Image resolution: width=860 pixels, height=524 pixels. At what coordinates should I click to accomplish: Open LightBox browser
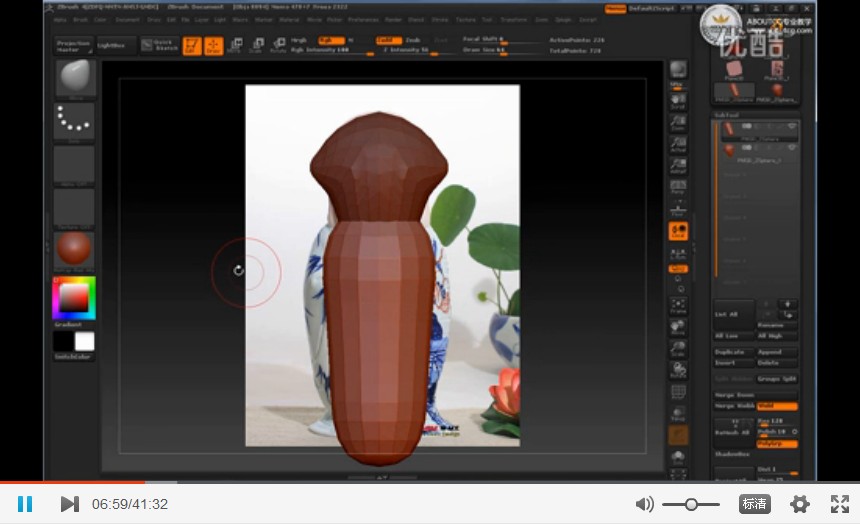(x=116, y=46)
